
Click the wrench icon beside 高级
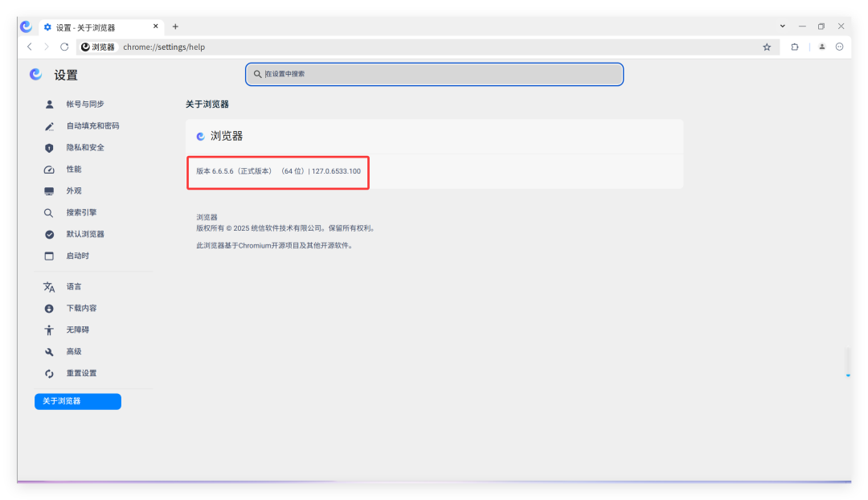pos(49,351)
